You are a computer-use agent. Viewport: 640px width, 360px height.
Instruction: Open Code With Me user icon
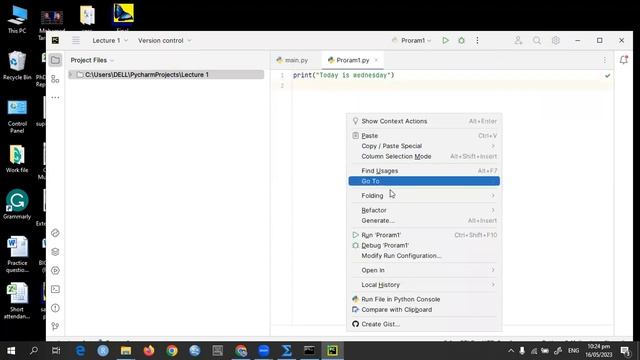pos(518,40)
